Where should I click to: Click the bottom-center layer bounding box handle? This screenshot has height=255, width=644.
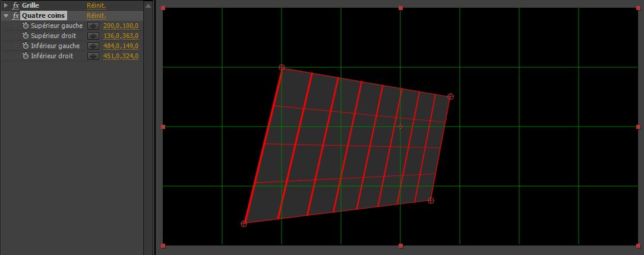pyautogui.click(x=401, y=246)
